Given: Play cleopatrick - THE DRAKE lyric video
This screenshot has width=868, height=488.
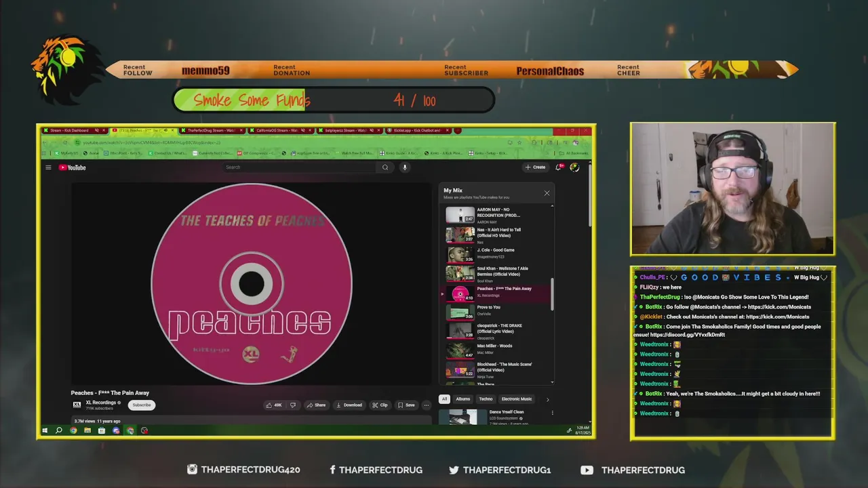Looking at the screenshot, I should (495, 331).
